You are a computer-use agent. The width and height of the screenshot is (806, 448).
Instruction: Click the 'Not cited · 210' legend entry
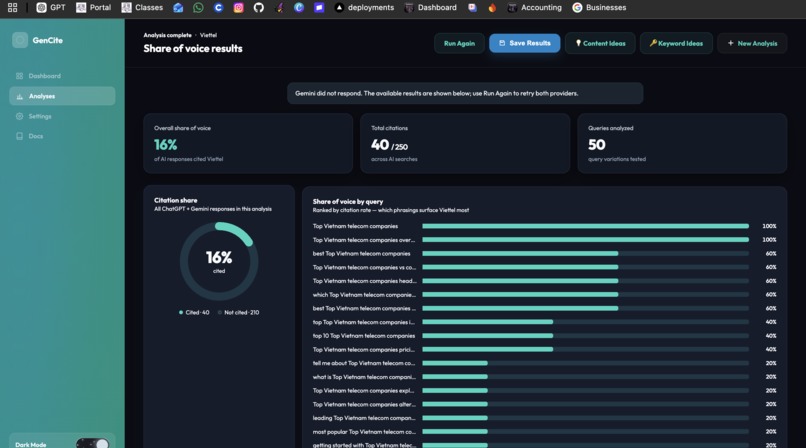[239, 312]
